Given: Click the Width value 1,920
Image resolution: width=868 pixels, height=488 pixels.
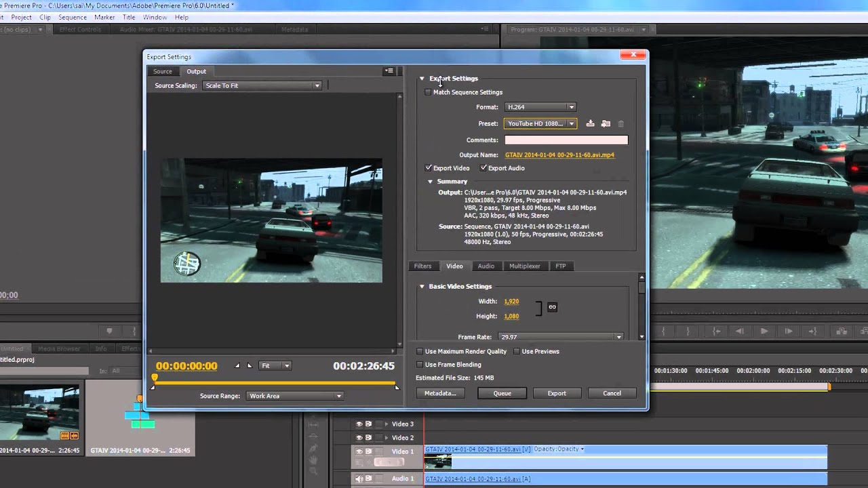Looking at the screenshot, I should (x=511, y=301).
